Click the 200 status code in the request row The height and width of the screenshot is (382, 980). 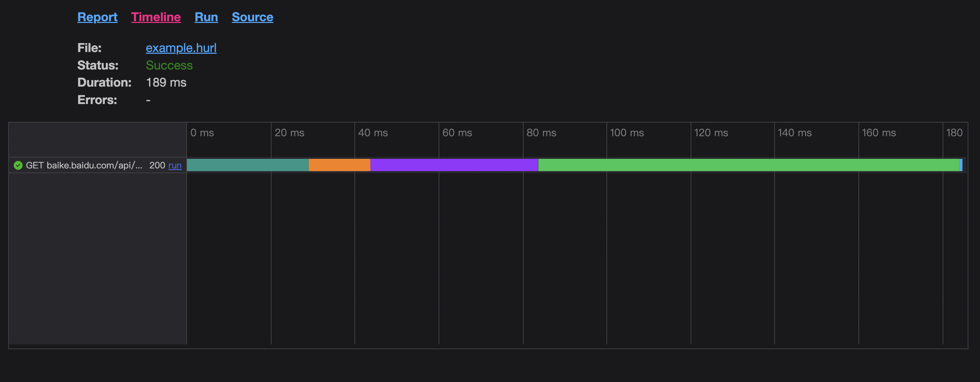pos(157,166)
